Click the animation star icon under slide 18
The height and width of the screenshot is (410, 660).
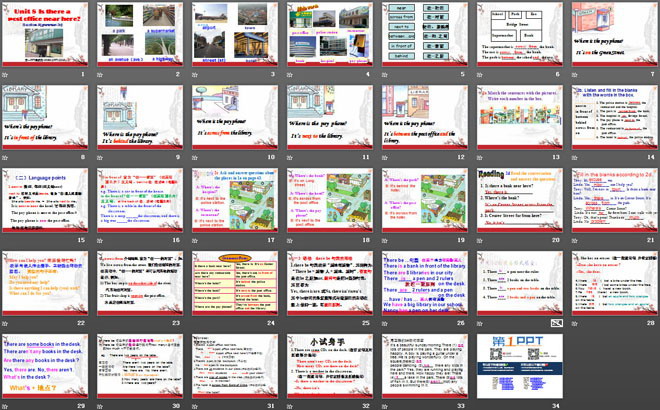coord(290,240)
